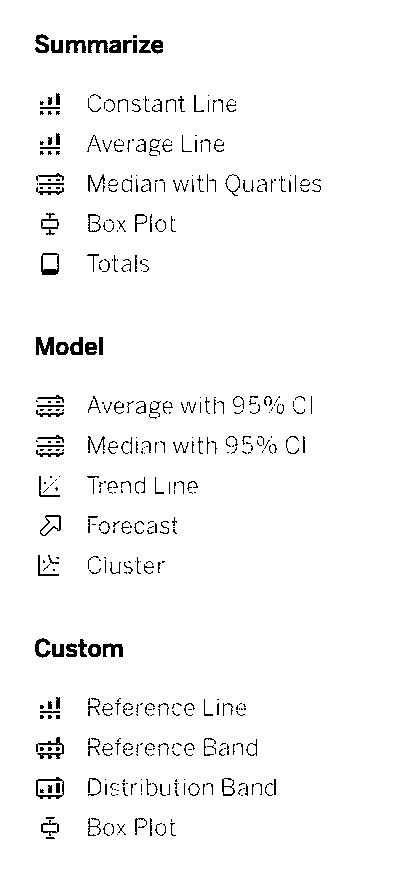416x870 pixels.
Task: Click the Box Plot icon under Summarize
Action: tap(50, 224)
